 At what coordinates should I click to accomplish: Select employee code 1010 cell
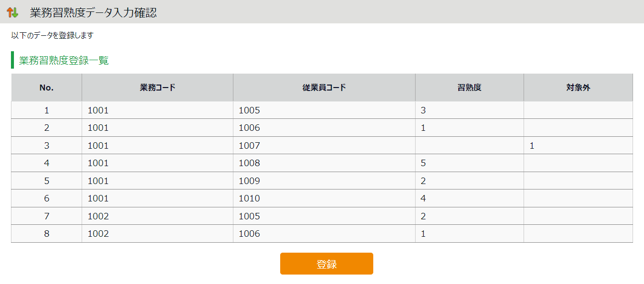(x=249, y=198)
